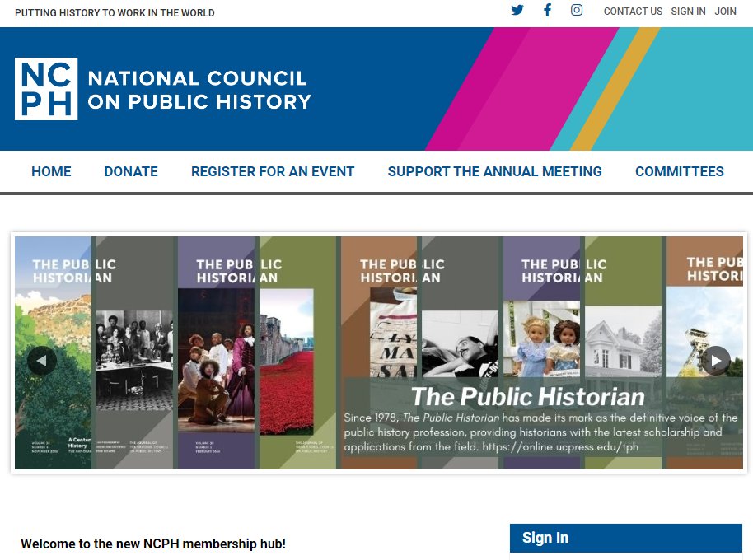753x560 pixels.
Task: Click the NCPH square logo
Action: (x=46, y=89)
